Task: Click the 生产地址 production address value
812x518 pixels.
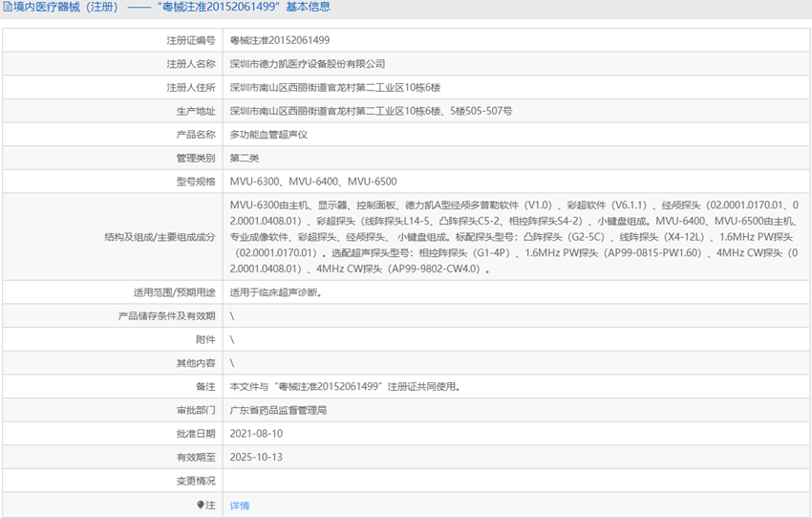Action: 371,111
